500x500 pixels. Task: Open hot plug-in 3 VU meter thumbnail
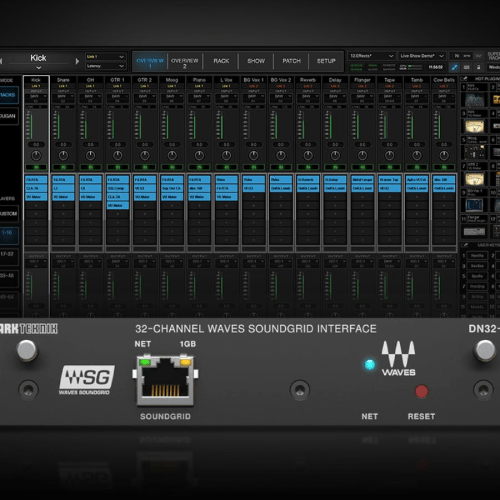(474, 126)
